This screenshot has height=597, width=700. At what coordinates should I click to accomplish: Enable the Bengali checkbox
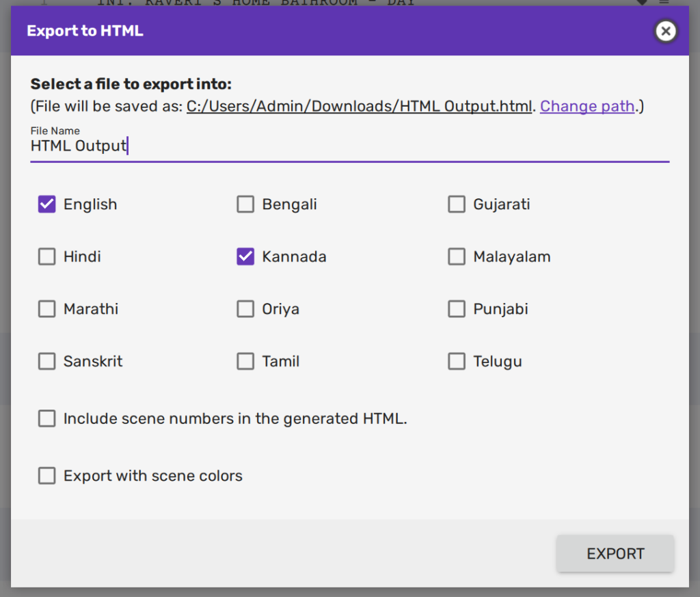pyautogui.click(x=245, y=204)
